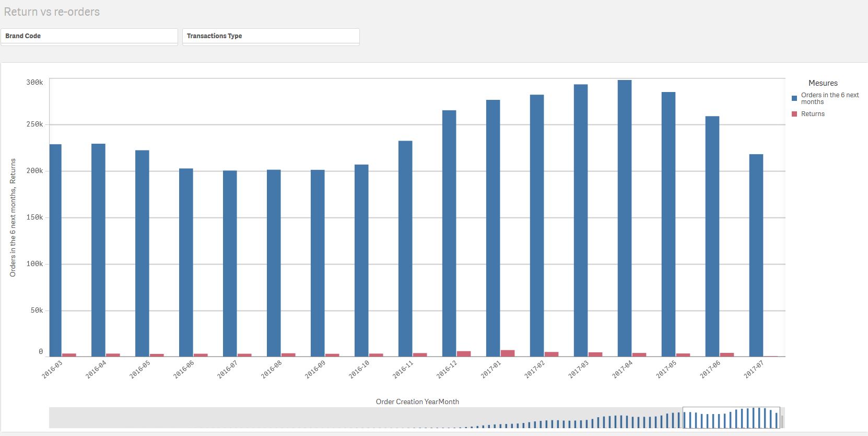Select the blue bar for 2017-02
Viewport: 868px width, 436px height.
point(537,225)
